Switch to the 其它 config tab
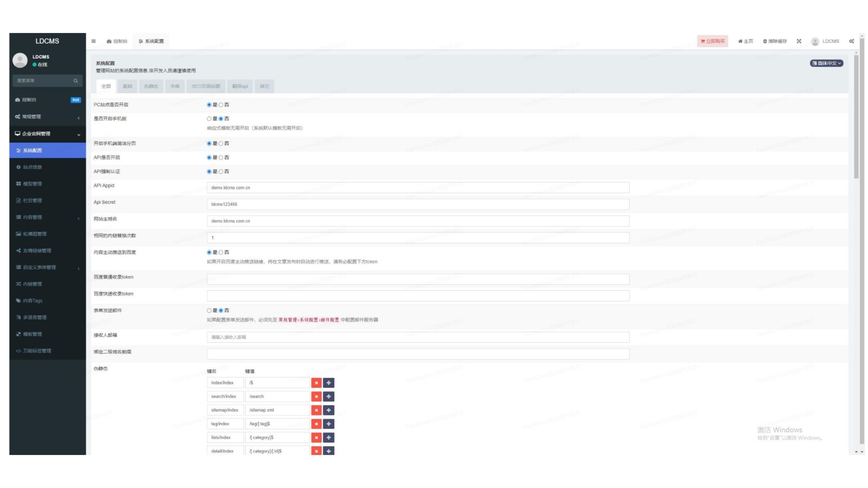 264,86
